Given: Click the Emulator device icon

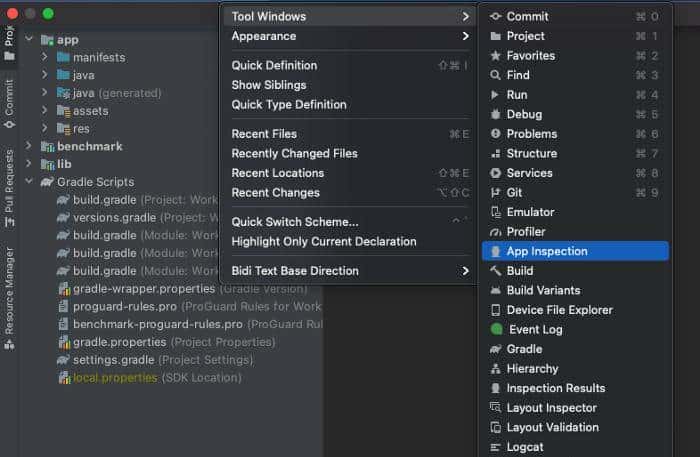Looking at the screenshot, I should coord(495,212).
